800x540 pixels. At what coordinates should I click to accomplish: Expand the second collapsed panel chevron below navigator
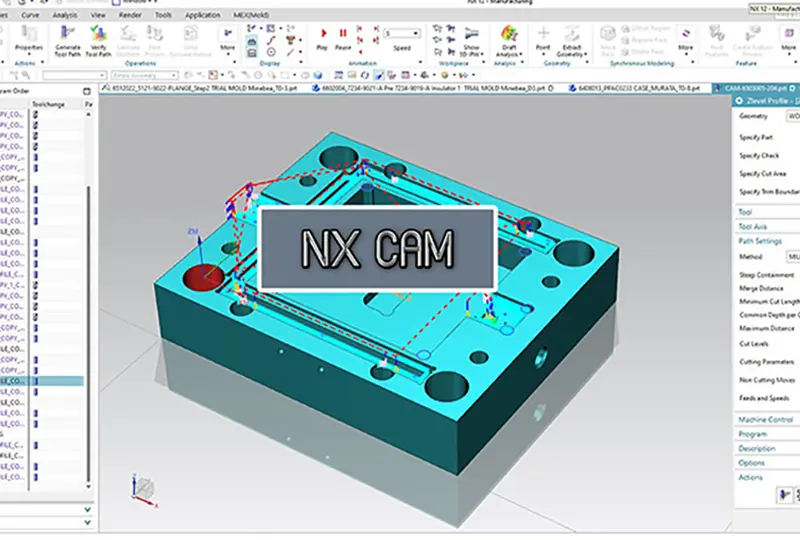point(87,523)
